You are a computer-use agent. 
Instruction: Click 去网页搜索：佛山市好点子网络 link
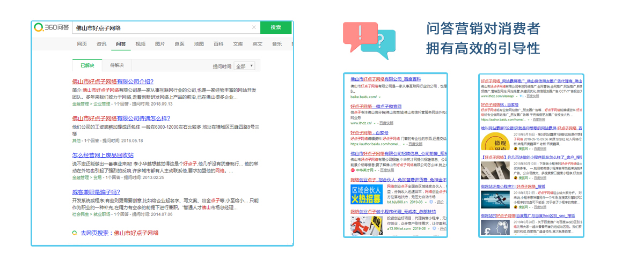tap(120, 233)
